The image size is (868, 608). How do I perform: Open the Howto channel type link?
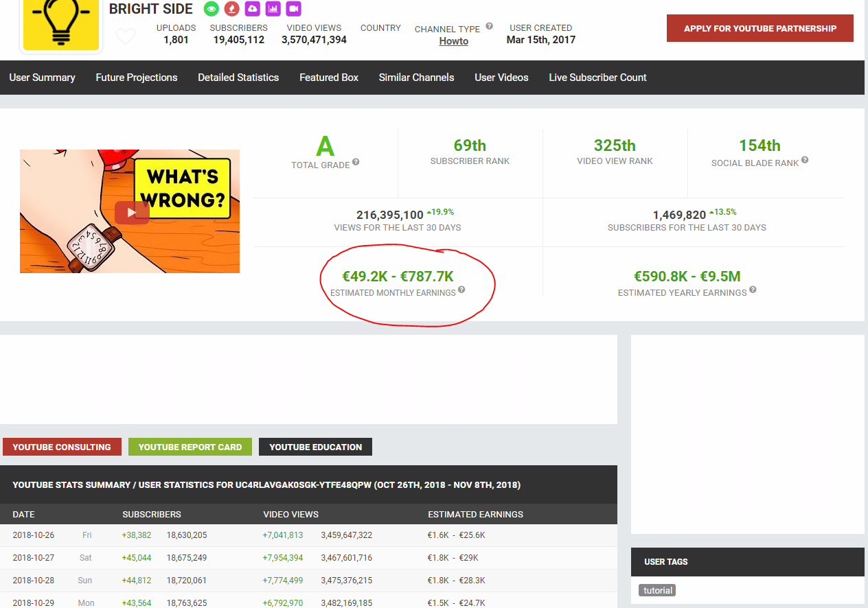[454, 41]
